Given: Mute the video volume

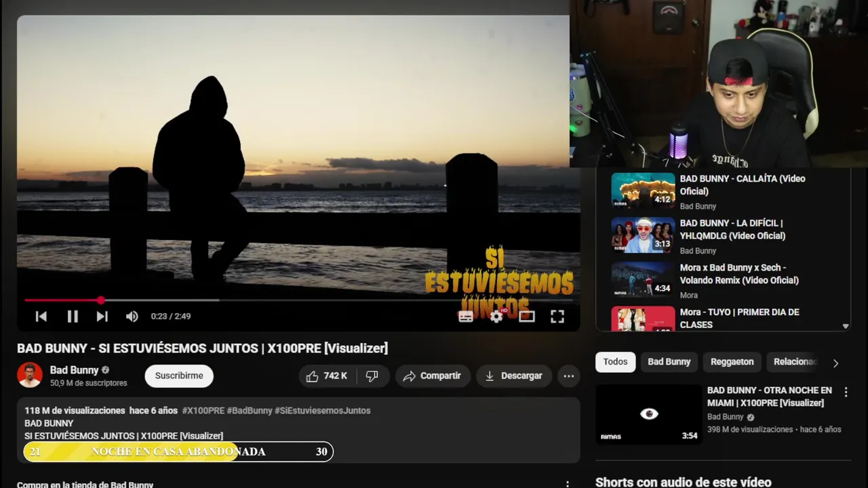Looking at the screenshot, I should coord(132,317).
